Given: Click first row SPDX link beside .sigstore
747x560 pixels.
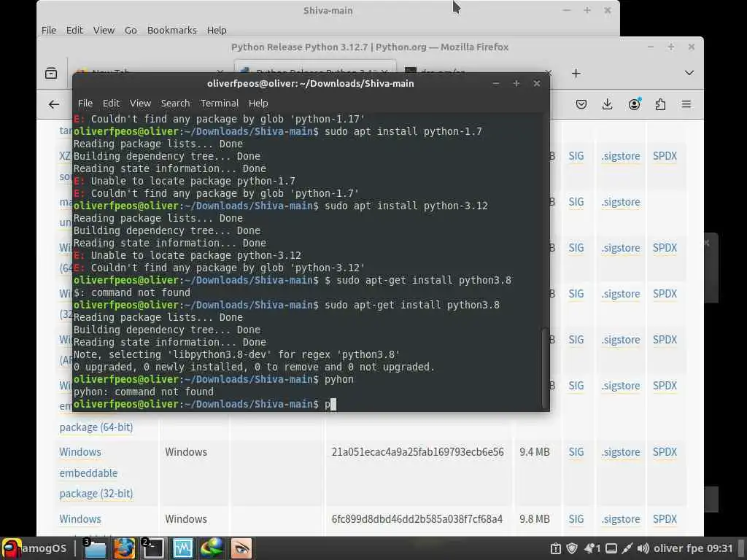Looking at the screenshot, I should click(665, 156).
